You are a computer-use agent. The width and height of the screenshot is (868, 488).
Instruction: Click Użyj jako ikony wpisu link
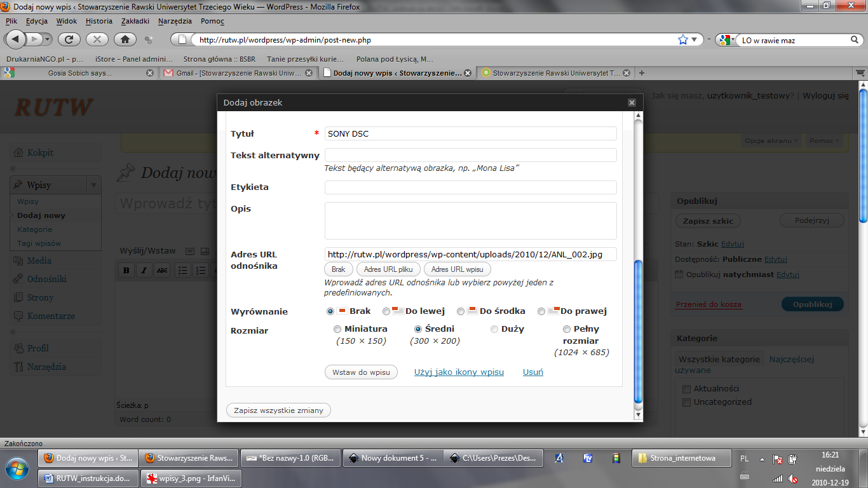pyautogui.click(x=459, y=372)
